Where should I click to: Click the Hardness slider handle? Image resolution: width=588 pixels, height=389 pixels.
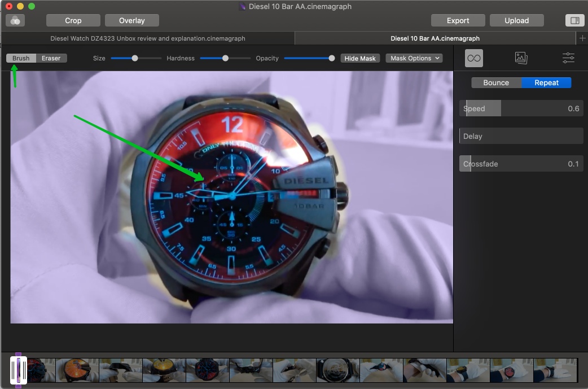tap(225, 58)
